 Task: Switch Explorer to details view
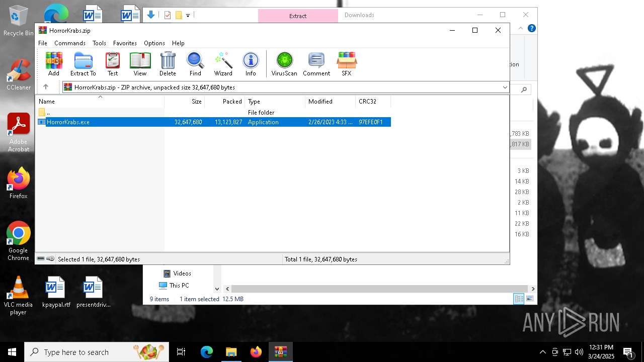click(x=519, y=299)
